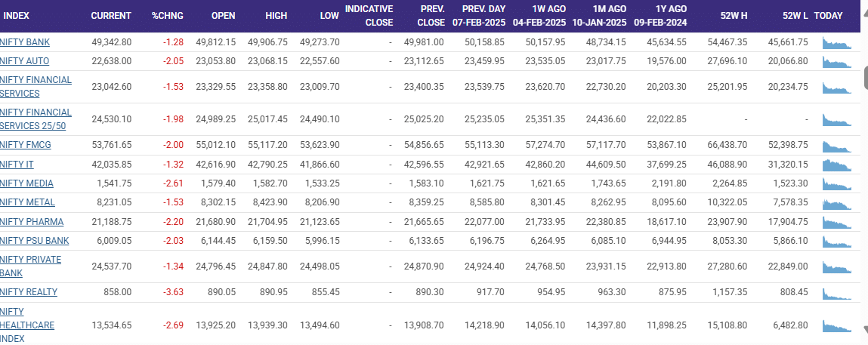Viewport: 868px width, 345px height.
Task: Click the INDICATIVE CLOSE column header
Action: [369, 16]
